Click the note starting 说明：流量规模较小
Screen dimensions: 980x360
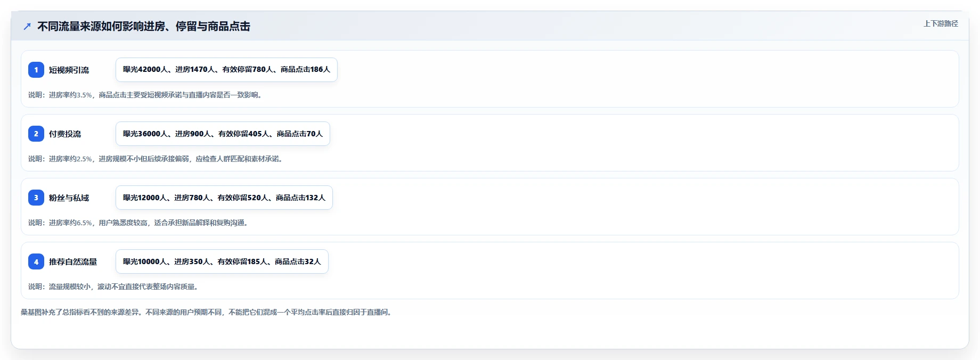pyautogui.click(x=115, y=287)
